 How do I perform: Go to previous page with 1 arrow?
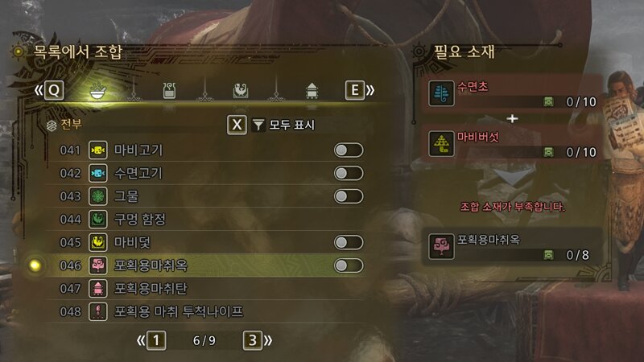coord(151,340)
